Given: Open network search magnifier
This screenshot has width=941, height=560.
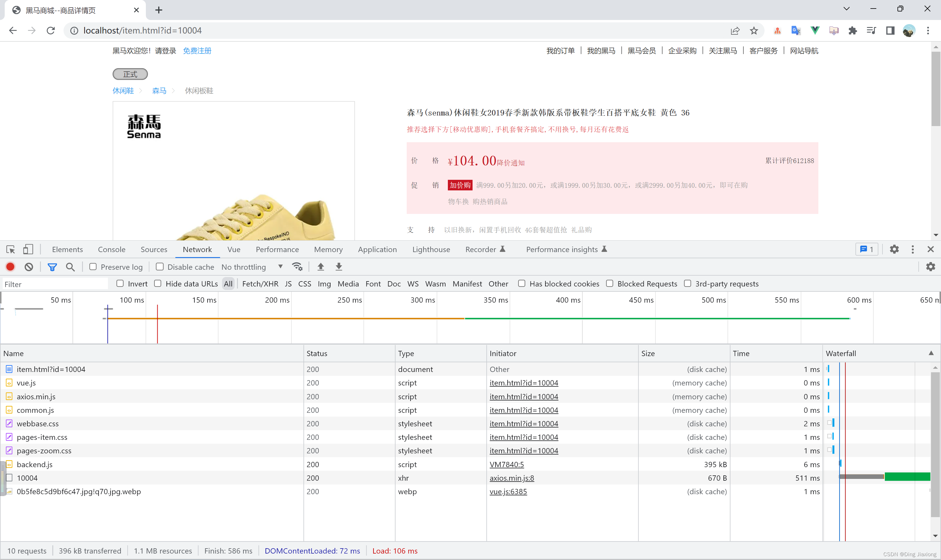Looking at the screenshot, I should pos(70,267).
